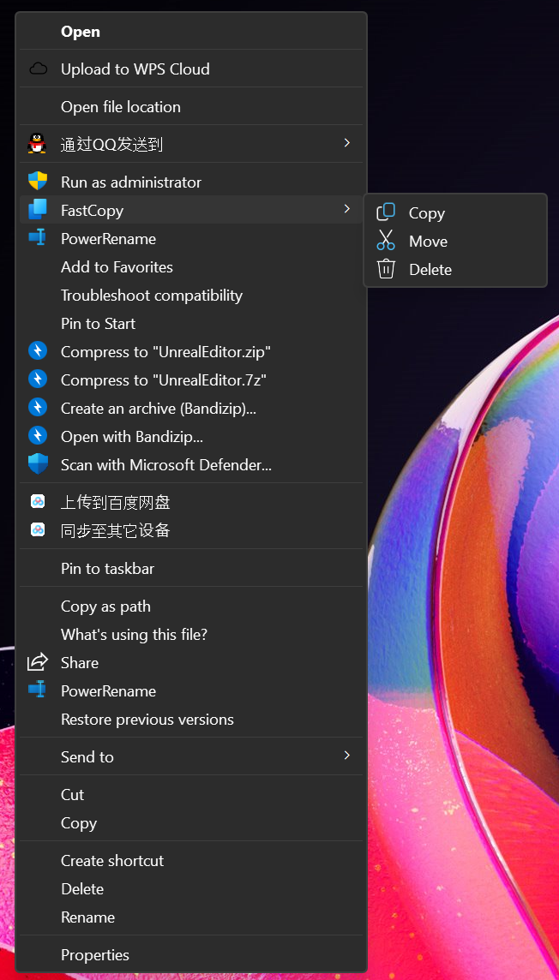Choose Compress to "UnrealEditor.7z"
This screenshot has width=559, height=980.
pos(191,379)
